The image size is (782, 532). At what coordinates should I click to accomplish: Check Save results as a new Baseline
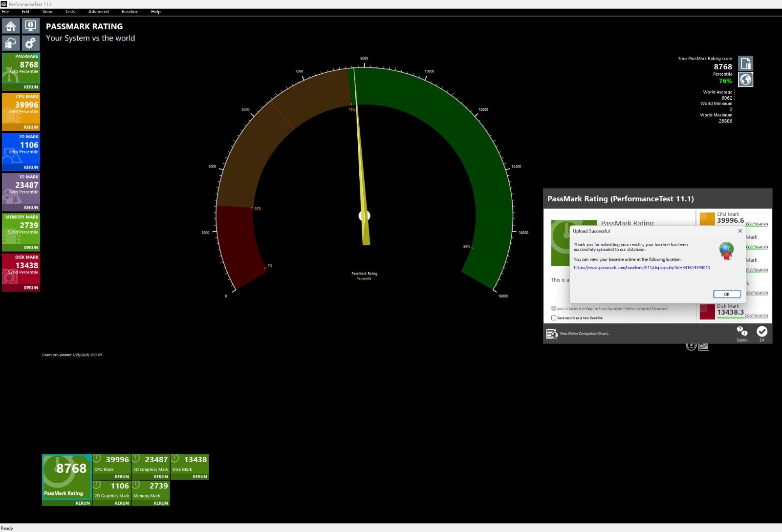pyautogui.click(x=554, y=318)
